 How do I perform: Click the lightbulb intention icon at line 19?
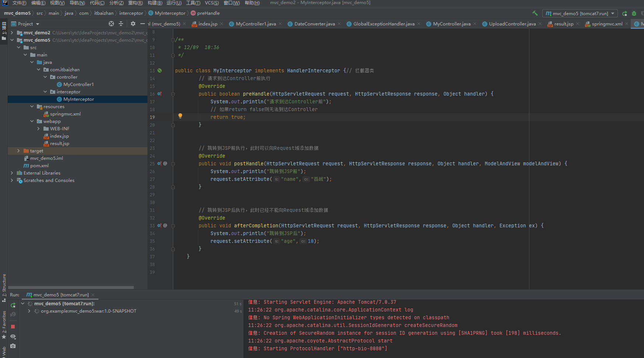pyautogui.click(x=180, y=116)
